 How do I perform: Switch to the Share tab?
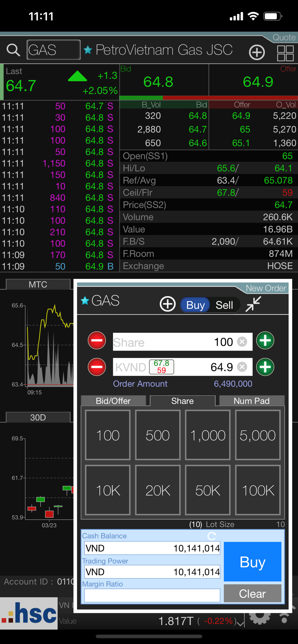183,401
